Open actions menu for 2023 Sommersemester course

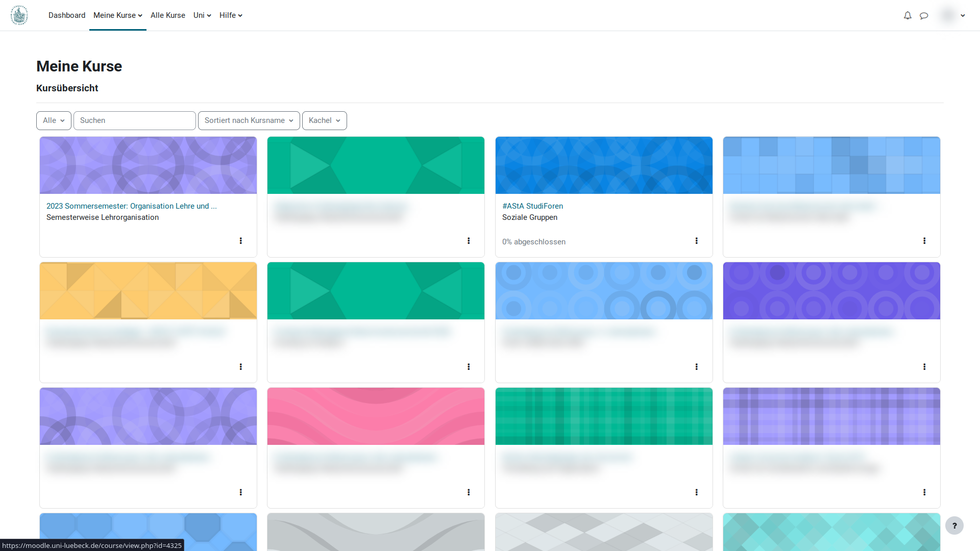tap(241, 241)
